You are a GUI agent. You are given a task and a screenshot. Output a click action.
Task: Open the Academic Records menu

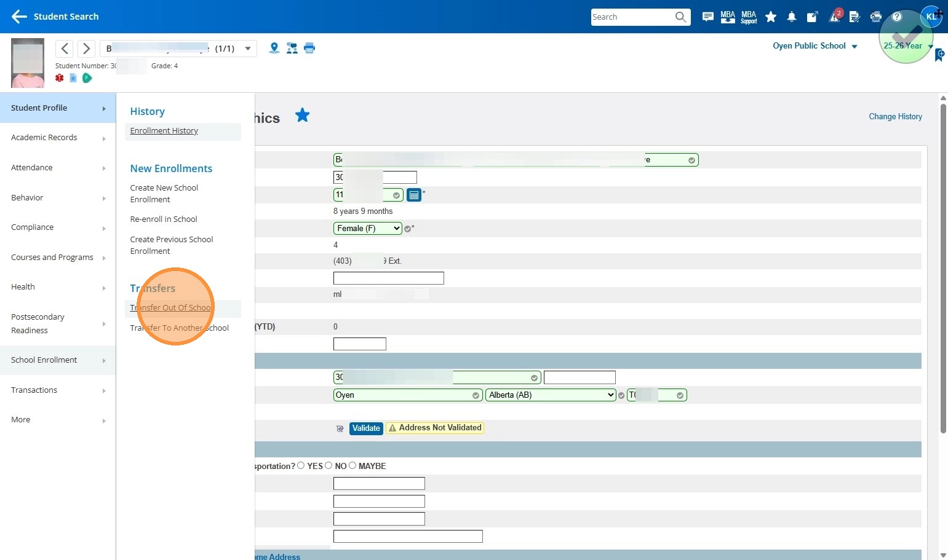click(58, 138)
